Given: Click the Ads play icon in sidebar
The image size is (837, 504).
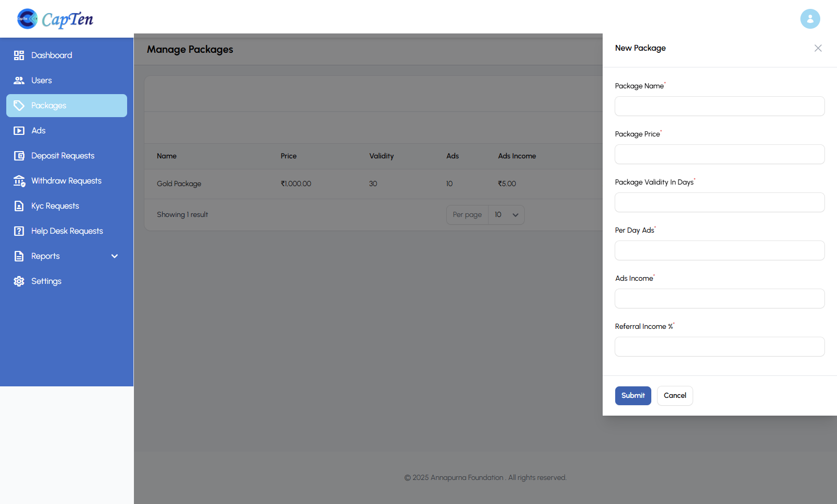Looking at the screenshot, I should point(19,131).
